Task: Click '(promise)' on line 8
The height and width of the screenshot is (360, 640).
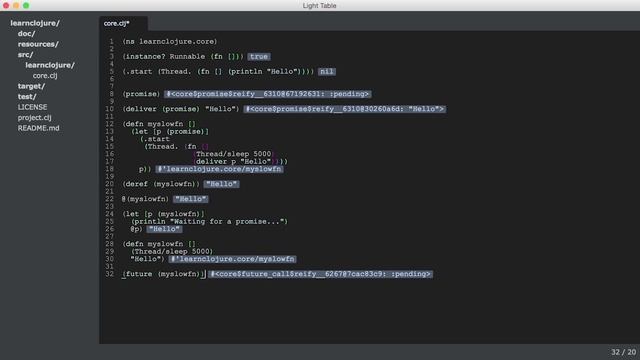Action: [141, 94]
